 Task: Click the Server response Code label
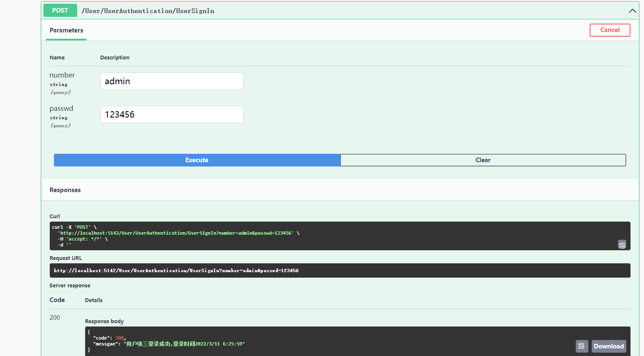tap(57, 300)
